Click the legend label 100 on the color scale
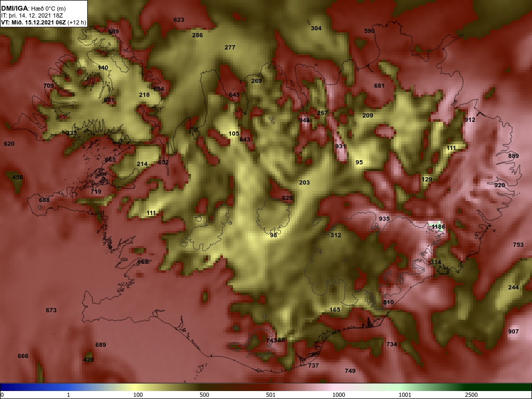The height and width of the screenshot is (399, 532). tap(138, 395)
